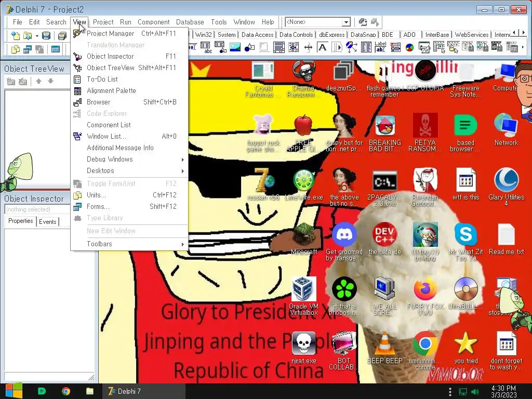532x399 pixels.
Task: Expand the Open file dropdown arrow
Action: 37,36
